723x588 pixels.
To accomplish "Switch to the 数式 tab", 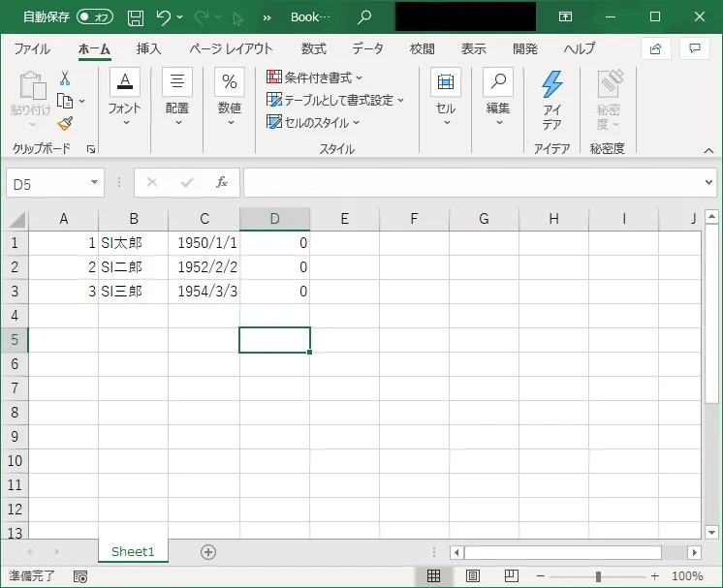I will coord(314,48).
